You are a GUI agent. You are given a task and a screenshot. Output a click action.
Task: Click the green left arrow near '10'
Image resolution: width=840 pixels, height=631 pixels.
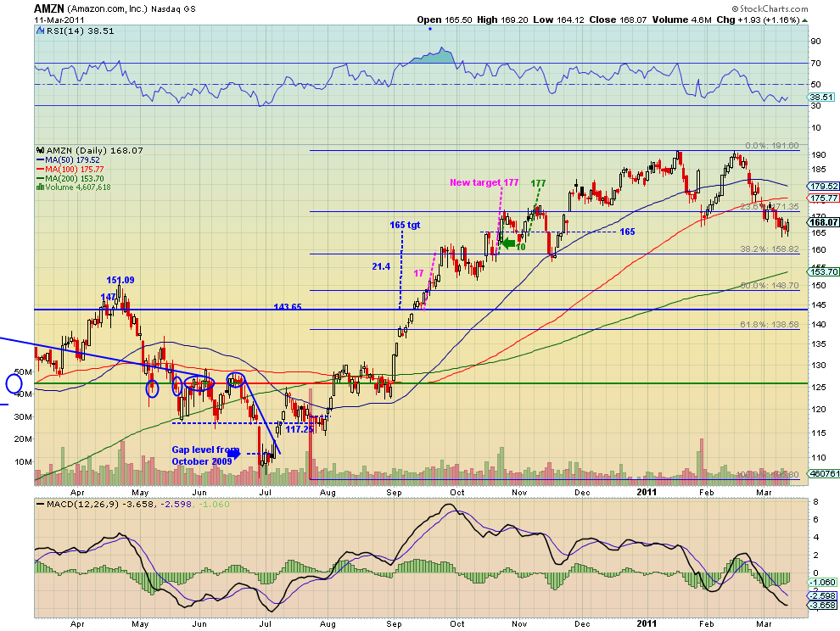pos(507,243)
